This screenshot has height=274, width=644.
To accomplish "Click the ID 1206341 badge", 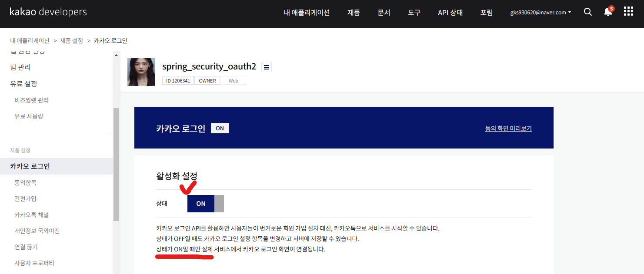I will click(178, 81).
